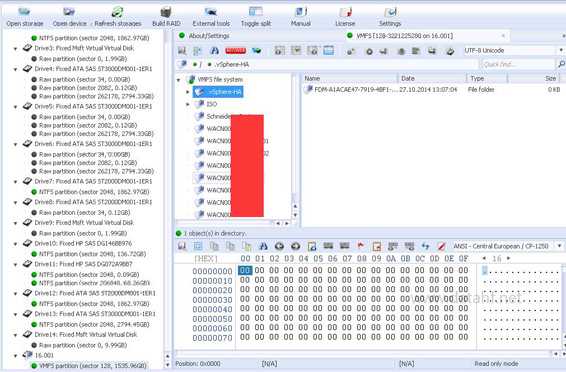Click the binoculars Find icon above the file list
566x372 pixels.
215,51
